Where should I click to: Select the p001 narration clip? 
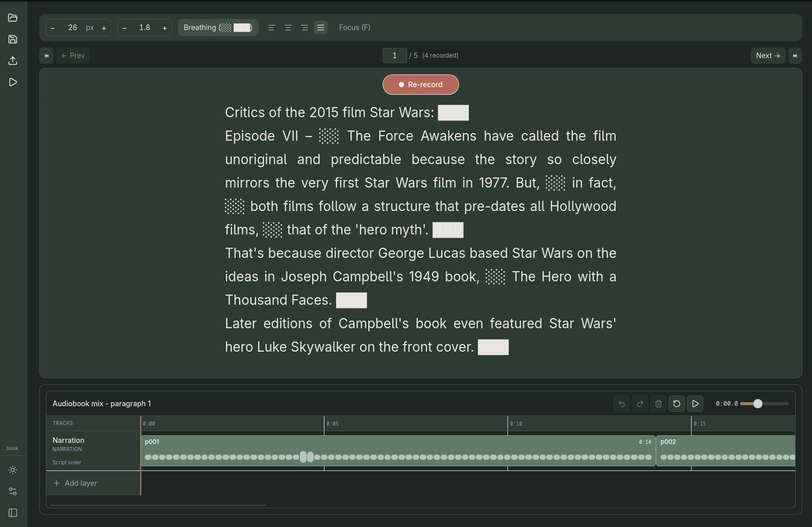[x=398, y=451]
